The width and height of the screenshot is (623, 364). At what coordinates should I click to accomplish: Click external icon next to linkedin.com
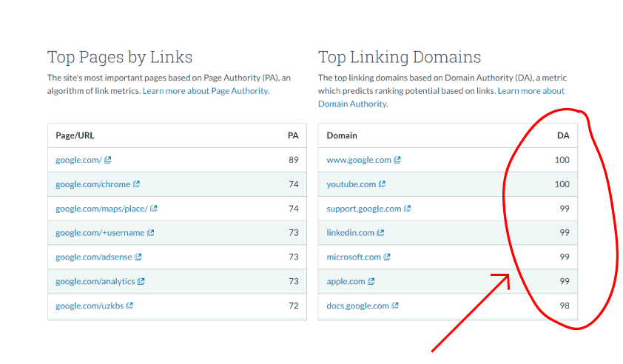(x=380, y=233)
